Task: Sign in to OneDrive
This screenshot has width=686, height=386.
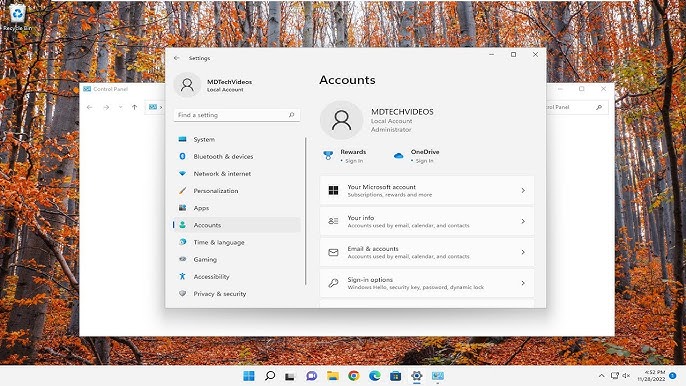Action: tap(424, 161)
